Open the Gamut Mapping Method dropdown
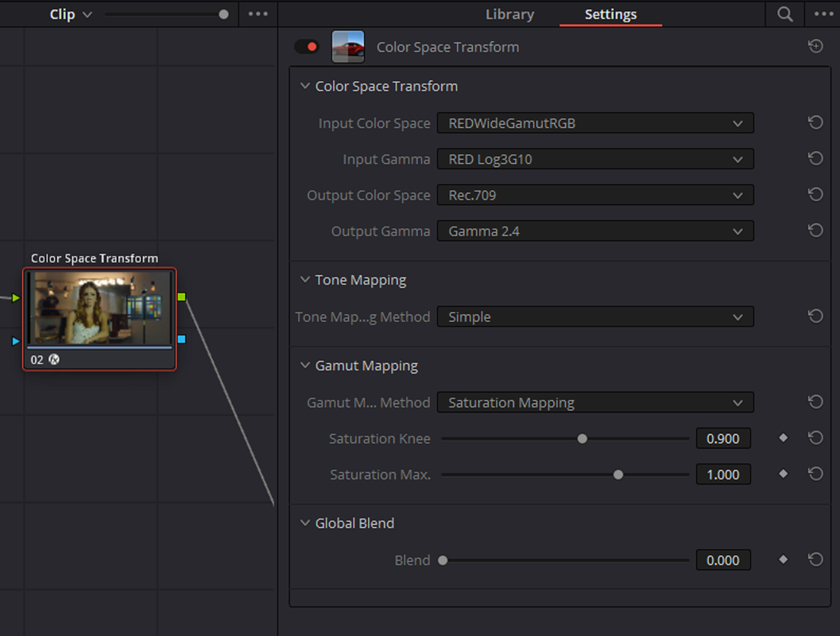 click(595, 401)
